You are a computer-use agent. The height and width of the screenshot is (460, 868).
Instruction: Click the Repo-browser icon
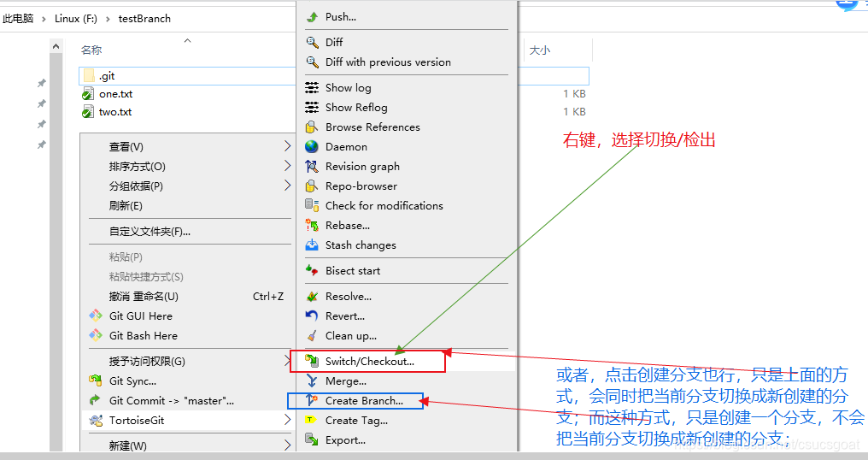(312, 186)
